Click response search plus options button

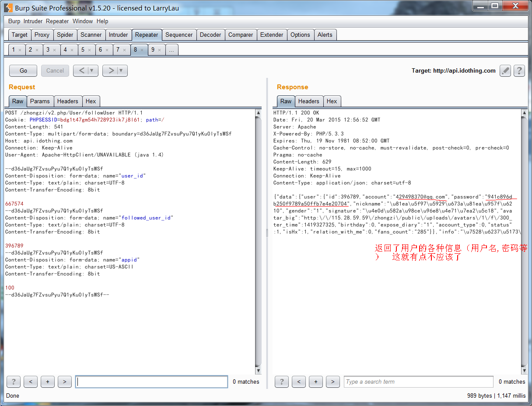(316, 381)
